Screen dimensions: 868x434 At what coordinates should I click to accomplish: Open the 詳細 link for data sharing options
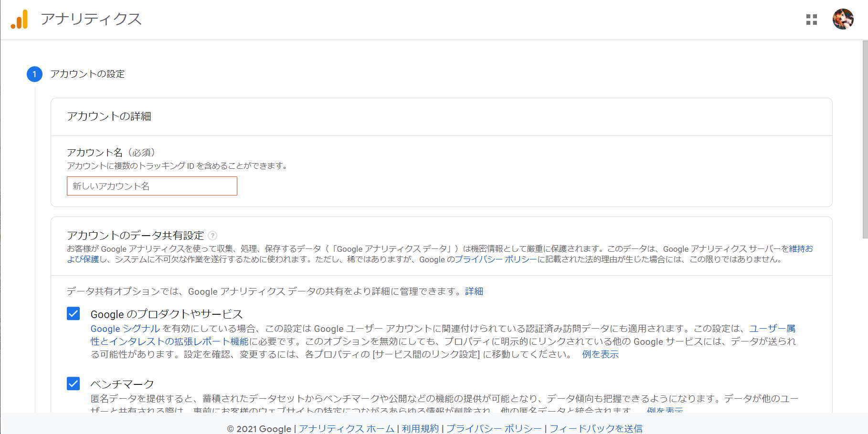pyautogui.click(x=474, y=291)
